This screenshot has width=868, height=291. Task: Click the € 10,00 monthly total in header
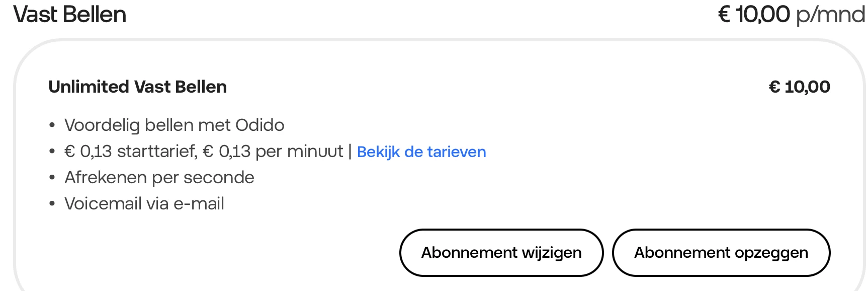753,14
